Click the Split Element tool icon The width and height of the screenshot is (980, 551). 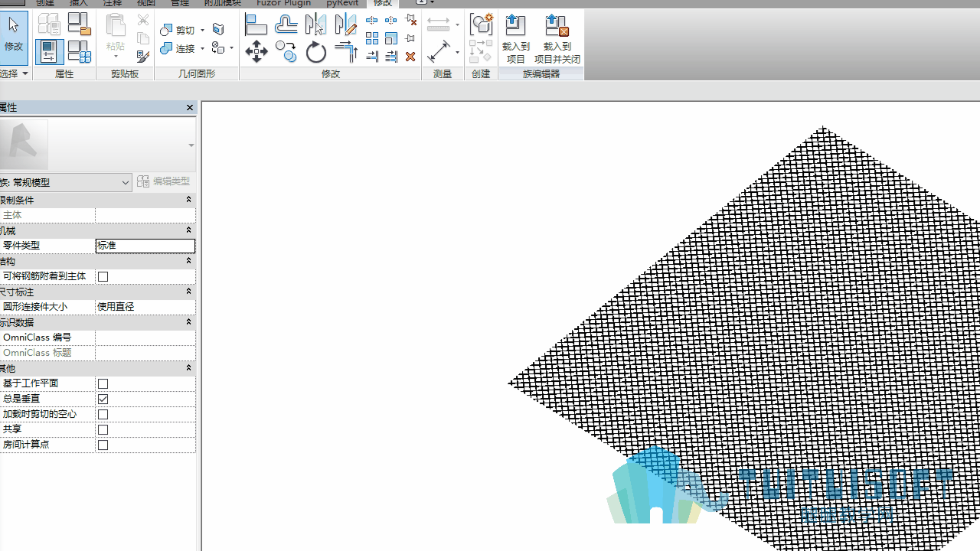372,20
